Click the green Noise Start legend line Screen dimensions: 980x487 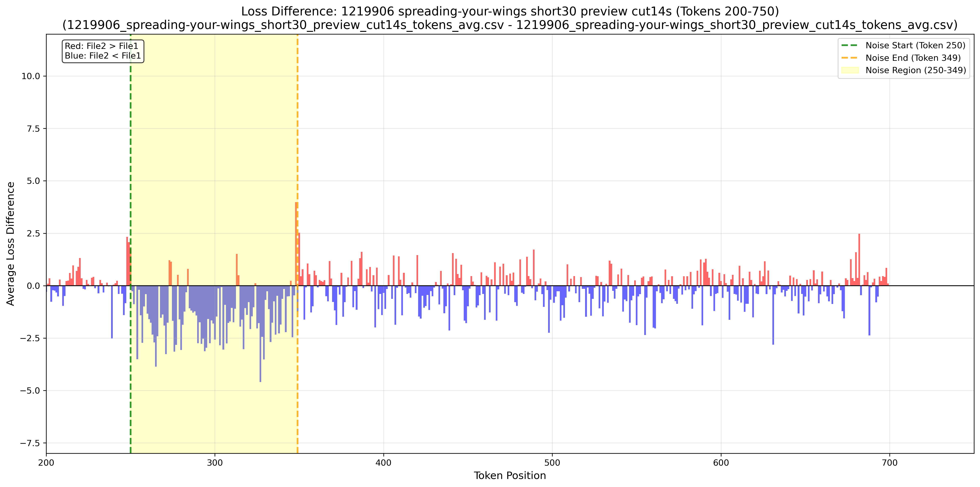click(x=850, y=45)
